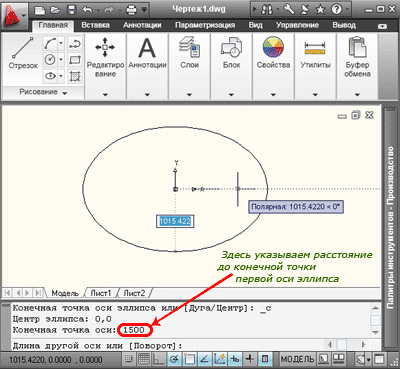Click the Вывод ribbon tab
The height and width of the screenshot is (369, 400).
(344, 25)
